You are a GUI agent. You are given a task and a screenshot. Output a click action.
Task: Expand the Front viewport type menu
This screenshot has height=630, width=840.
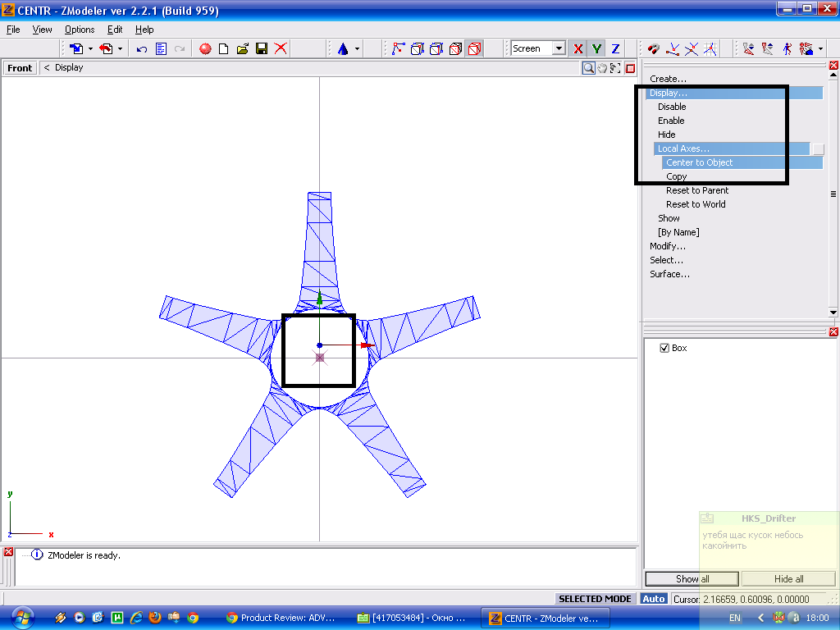coord(21,68)
